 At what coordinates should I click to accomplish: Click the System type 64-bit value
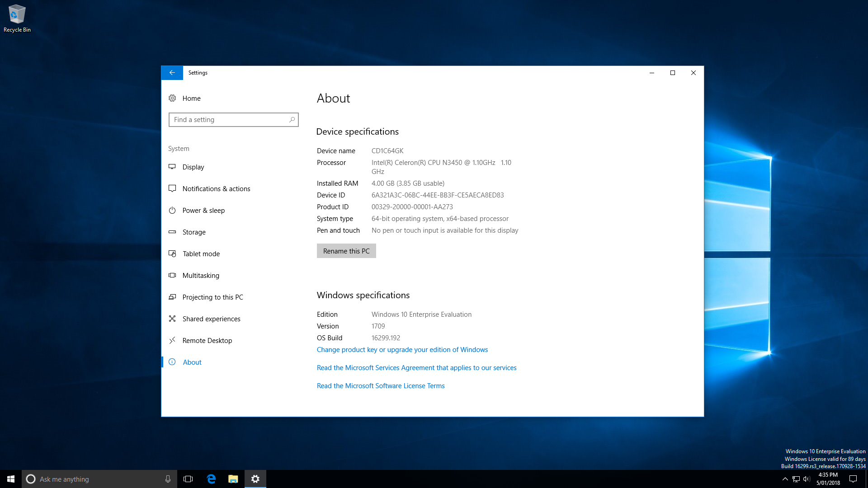click(440, 219)
